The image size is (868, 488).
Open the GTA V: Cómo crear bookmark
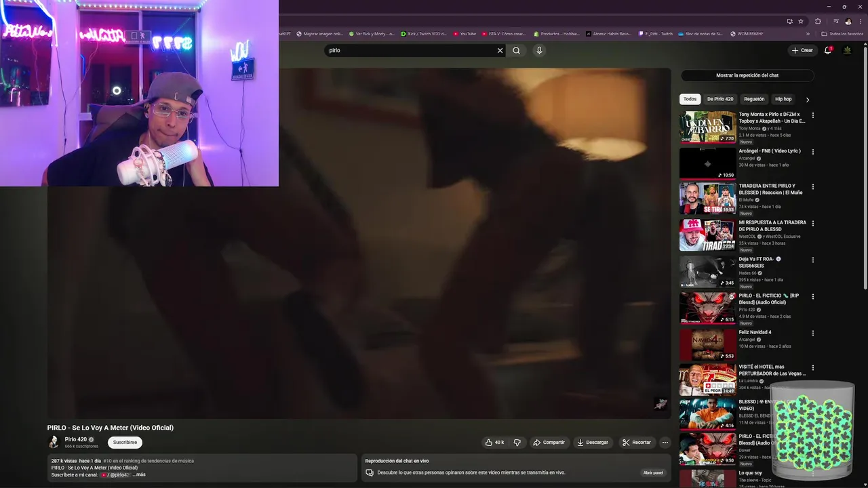503,34
